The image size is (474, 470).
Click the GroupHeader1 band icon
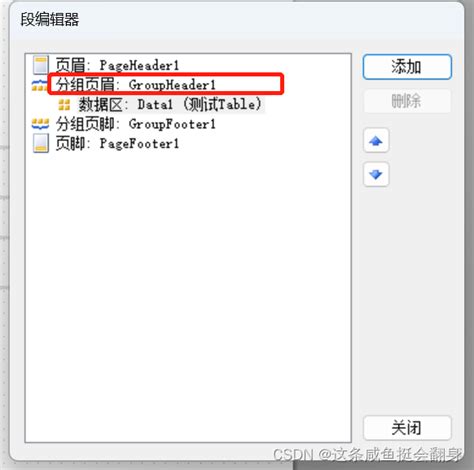pos(39,85)
